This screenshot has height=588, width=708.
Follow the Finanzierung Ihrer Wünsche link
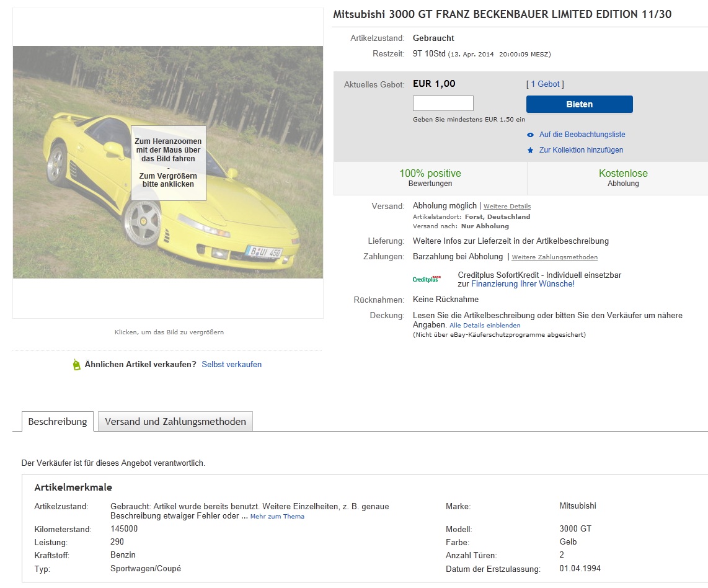click(523, 284)
